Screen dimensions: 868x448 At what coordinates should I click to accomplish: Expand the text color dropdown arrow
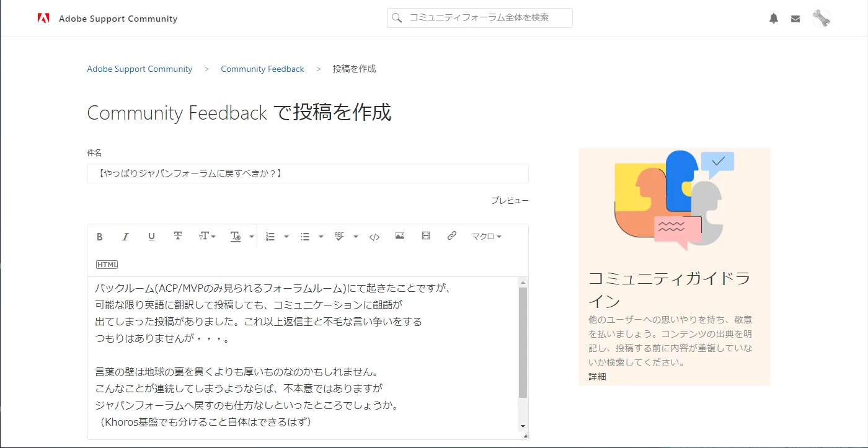coord(252,237)
